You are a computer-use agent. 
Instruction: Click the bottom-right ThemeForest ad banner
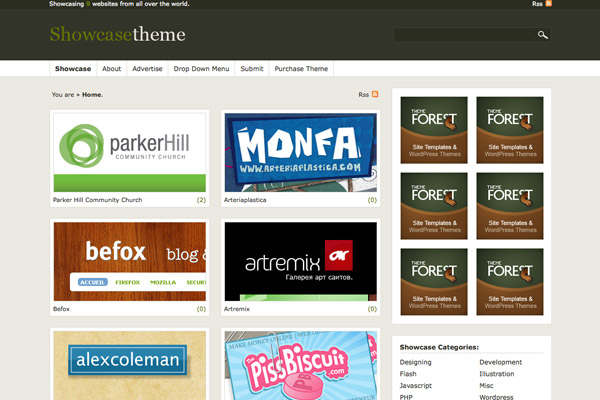click(x=510, y=282)
